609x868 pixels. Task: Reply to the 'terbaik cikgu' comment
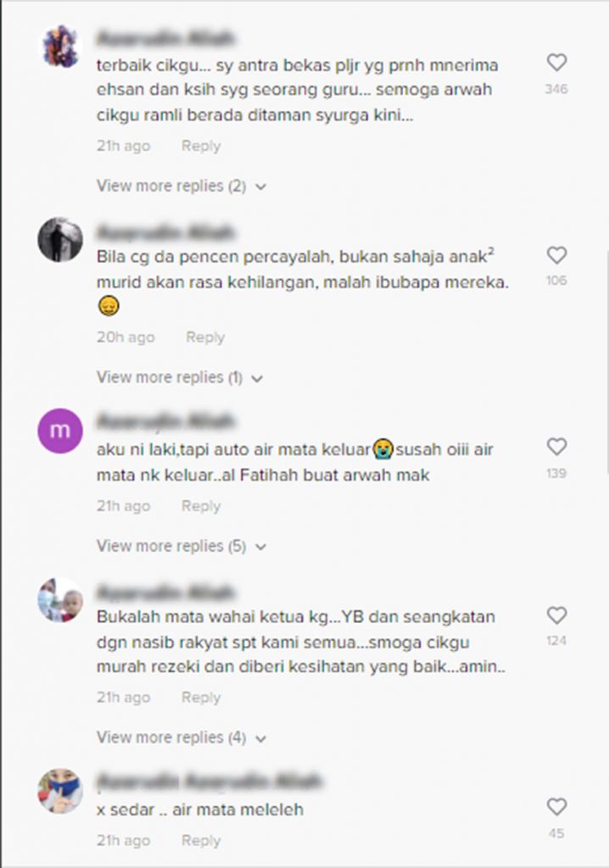[201, 146]
